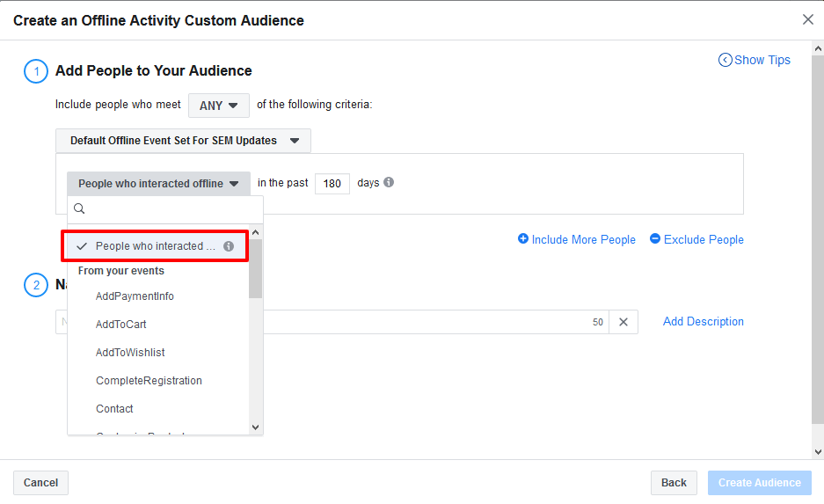
Task: Choose AddToCart event from list
Action: (x=120, y=325)
